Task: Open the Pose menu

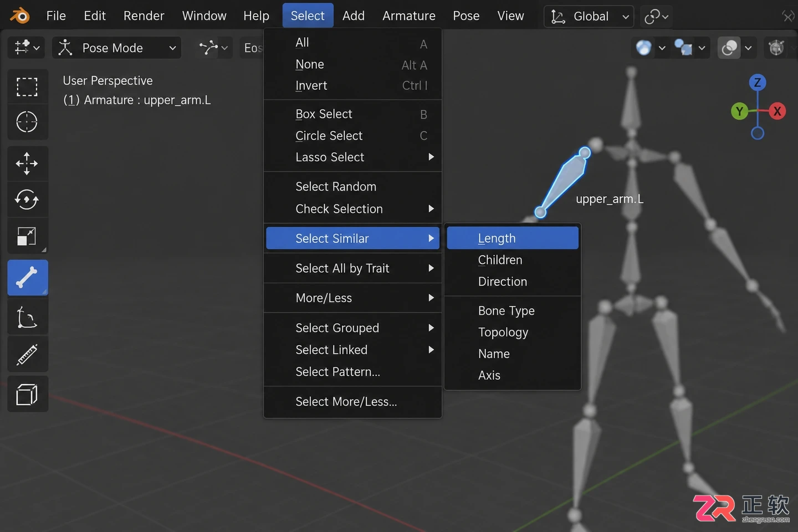Action: coord(466,16)
